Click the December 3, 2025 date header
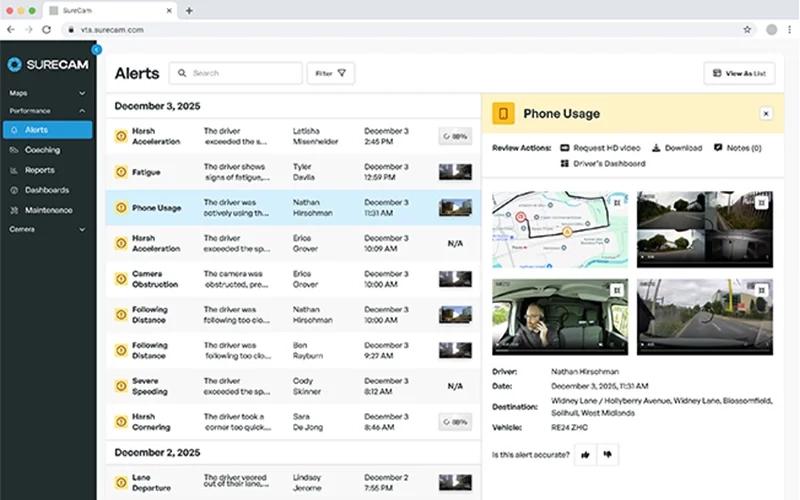The image size is (800, 500). 157,106
